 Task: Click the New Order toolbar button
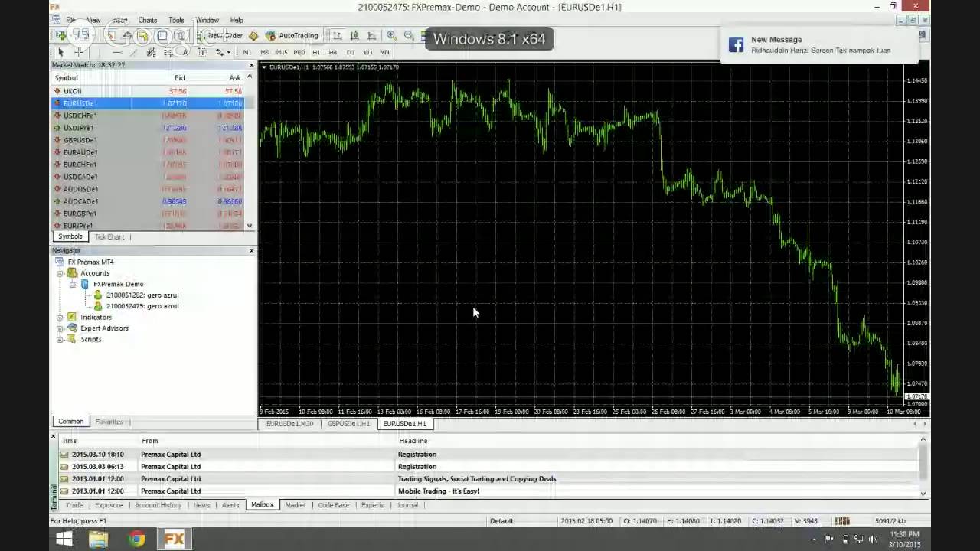click(x=221, y=35)
